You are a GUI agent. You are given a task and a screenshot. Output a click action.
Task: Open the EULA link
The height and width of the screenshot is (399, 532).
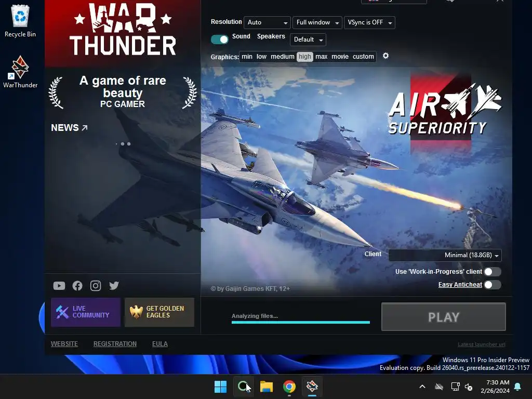pyautogui.click(x=160, y=344)
